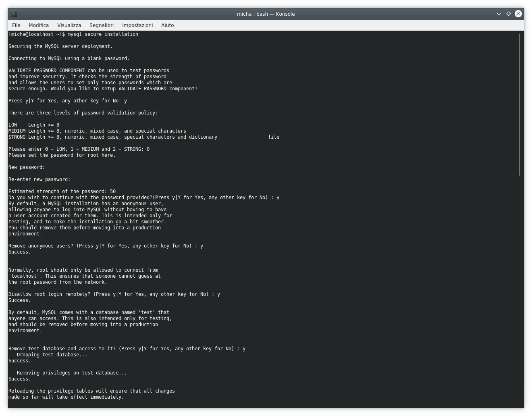
Task: Click the 'STRONG Length >= 8' policy line
Action: coord(144,137)
